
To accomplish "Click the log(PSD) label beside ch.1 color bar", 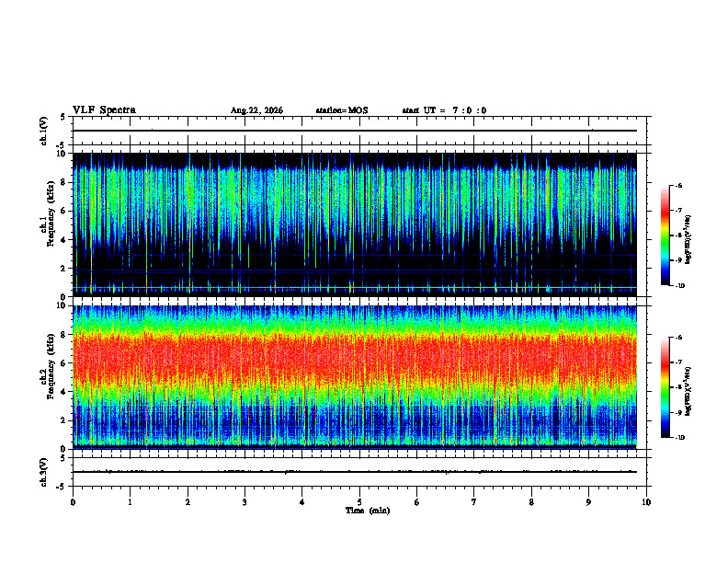I will click(x=689, y=239).
